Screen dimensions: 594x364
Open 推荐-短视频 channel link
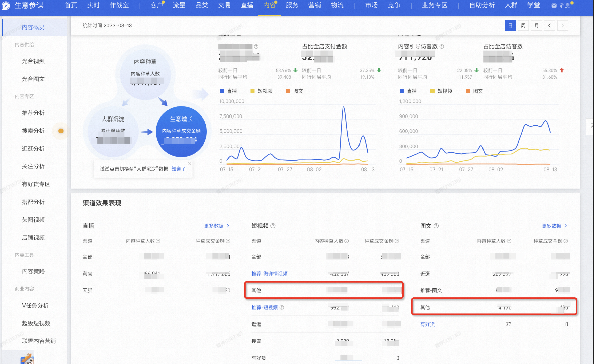(265, 307)
